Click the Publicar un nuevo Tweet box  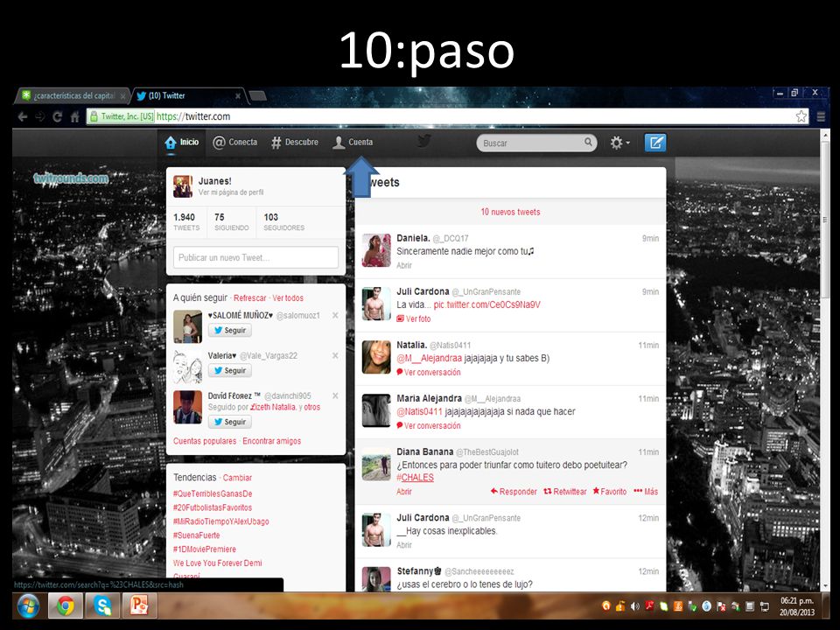click(255, 257)
